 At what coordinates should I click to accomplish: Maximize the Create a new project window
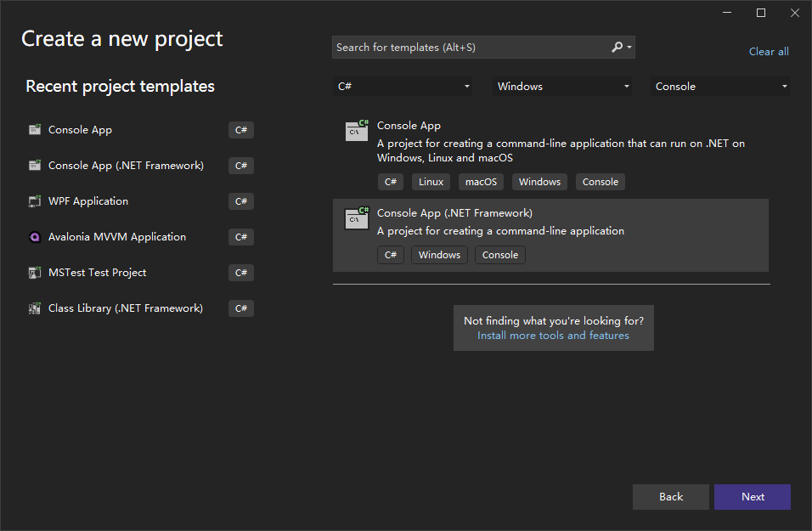tap(761, 13)
